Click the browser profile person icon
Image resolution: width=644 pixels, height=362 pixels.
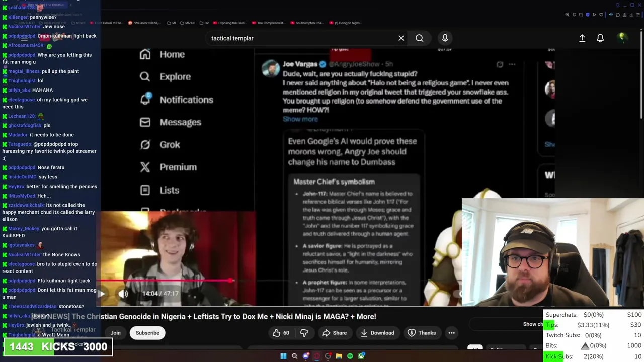(624, 15)
